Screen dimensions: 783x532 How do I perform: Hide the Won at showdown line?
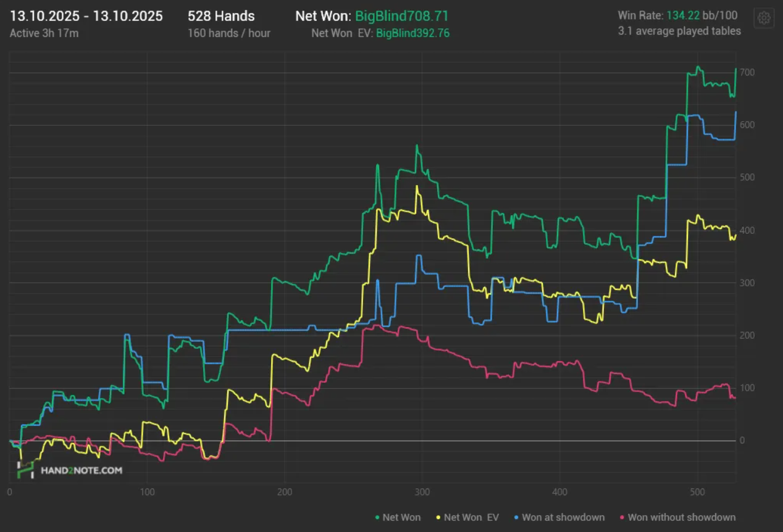point(559,517)
